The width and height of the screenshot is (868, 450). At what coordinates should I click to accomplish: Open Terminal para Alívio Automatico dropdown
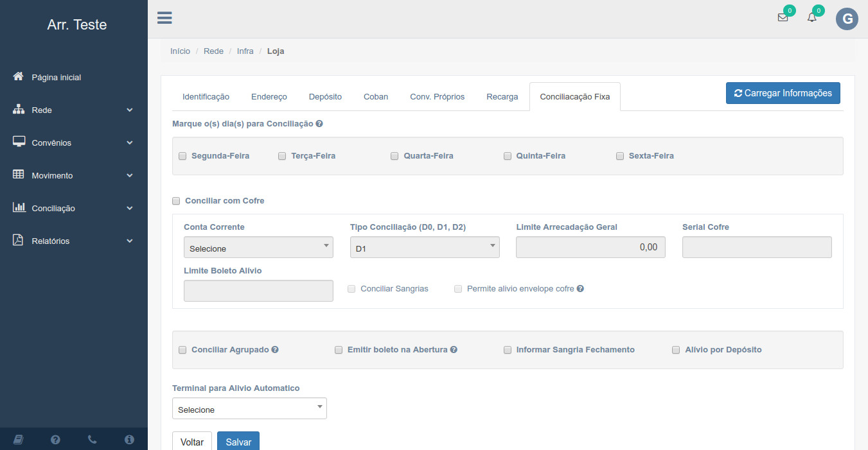click(x=249, y=409)
